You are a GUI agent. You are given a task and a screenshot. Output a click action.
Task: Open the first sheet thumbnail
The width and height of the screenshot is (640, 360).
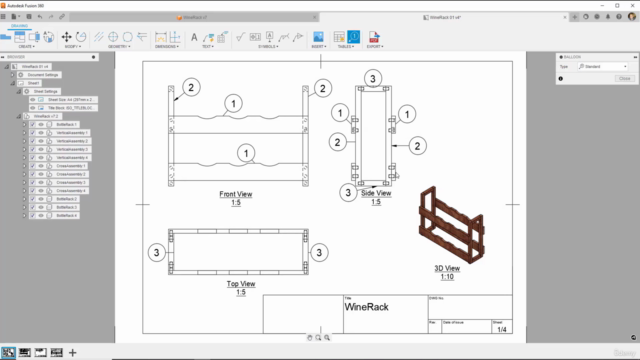(8, 353)
